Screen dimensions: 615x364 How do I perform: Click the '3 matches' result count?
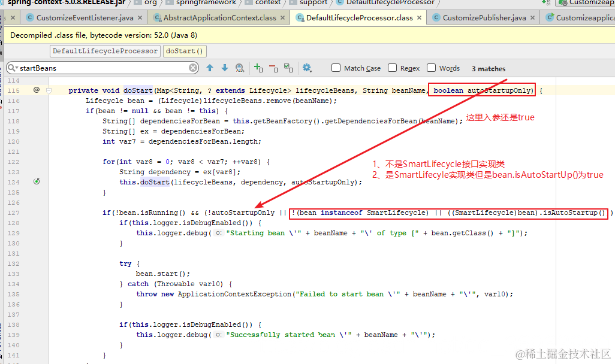[x=489, y=69]
